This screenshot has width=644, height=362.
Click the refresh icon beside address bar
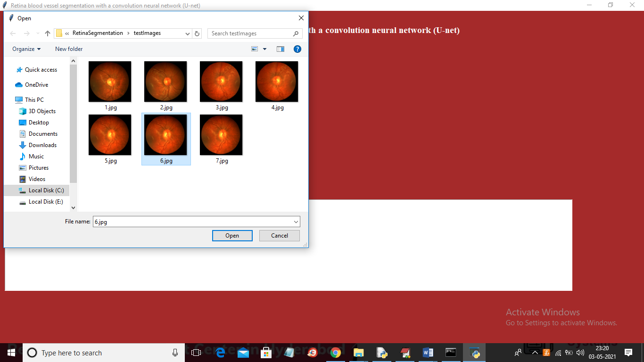pyautogui.click(x=197, y=33)
